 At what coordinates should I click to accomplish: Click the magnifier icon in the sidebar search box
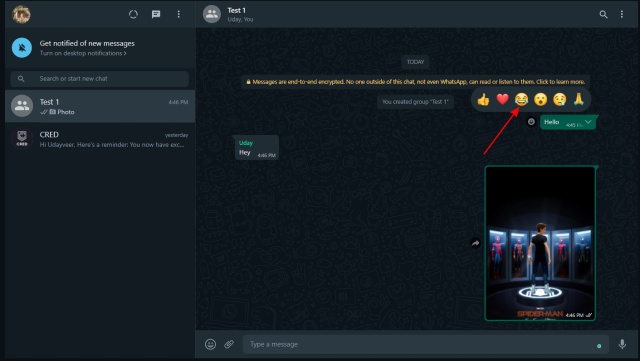tap(21, 78)
